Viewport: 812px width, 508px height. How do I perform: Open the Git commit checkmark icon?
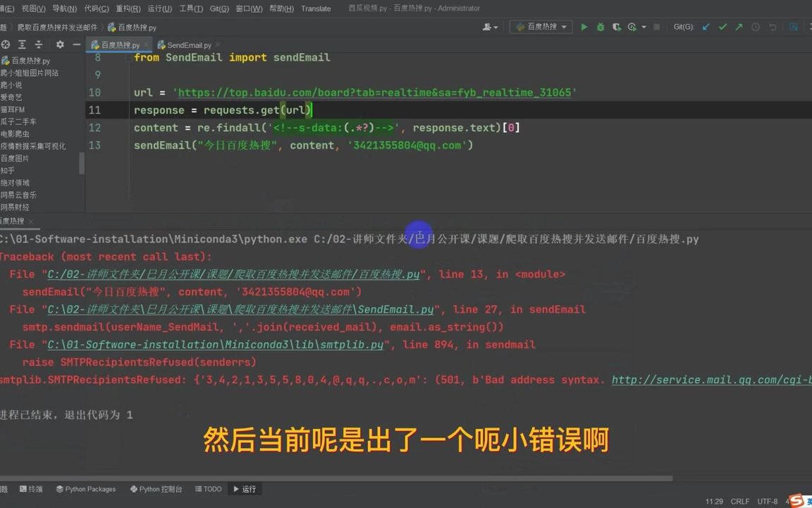[x=722, y=26]
